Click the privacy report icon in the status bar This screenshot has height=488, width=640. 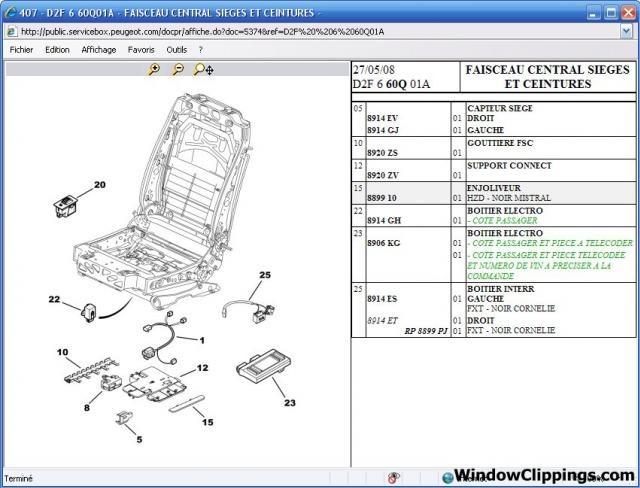394,478
